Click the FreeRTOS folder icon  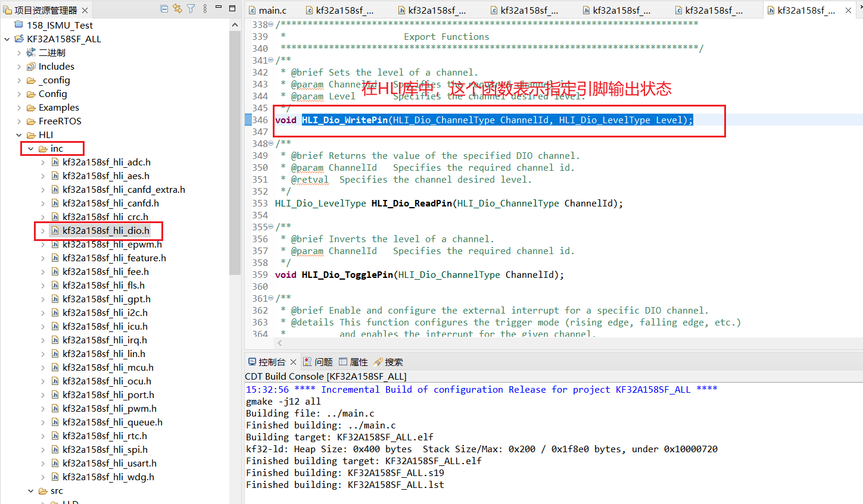31,121
